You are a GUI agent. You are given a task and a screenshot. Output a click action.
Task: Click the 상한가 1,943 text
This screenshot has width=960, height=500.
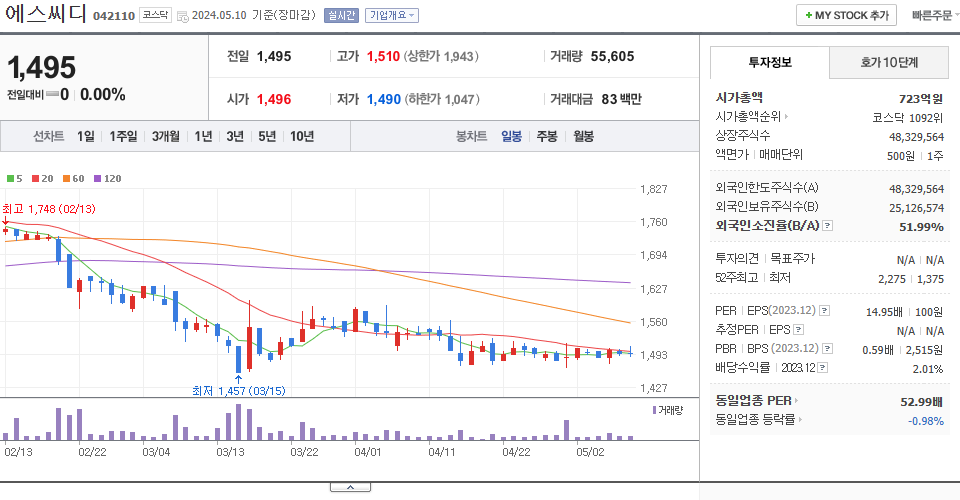point(441,56)
